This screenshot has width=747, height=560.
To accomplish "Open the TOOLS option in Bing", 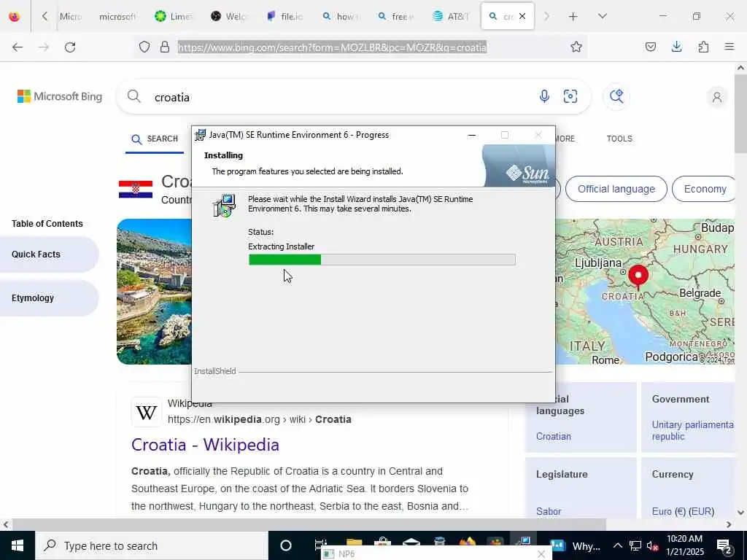I will (x=619, y=139).
